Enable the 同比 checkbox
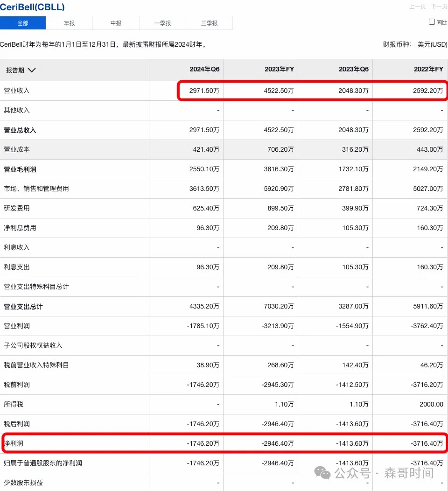This screenshot has height=491, width=448. click(432, 22)
